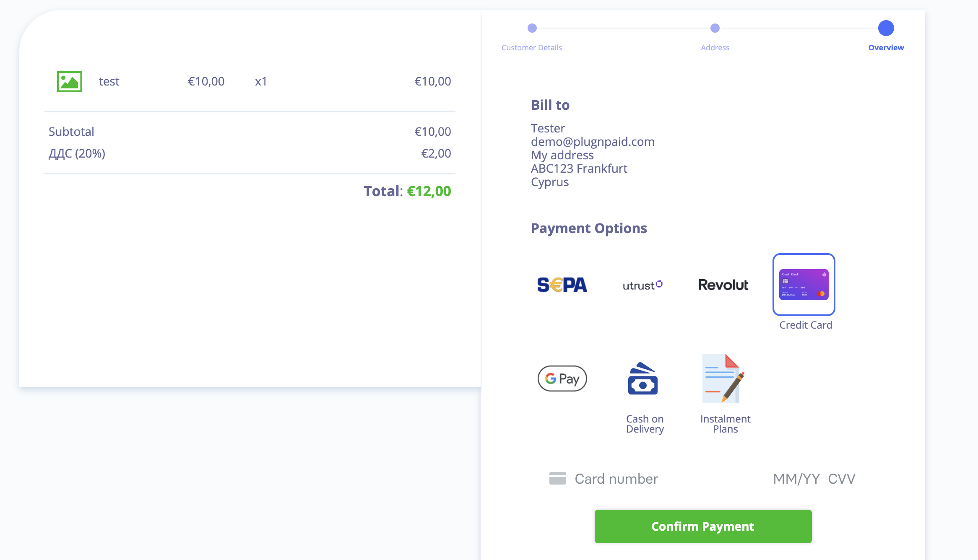Select Cash on Delivery wallet icon
This screenshot has width=978, height=560.
click(x=642, y=379)
